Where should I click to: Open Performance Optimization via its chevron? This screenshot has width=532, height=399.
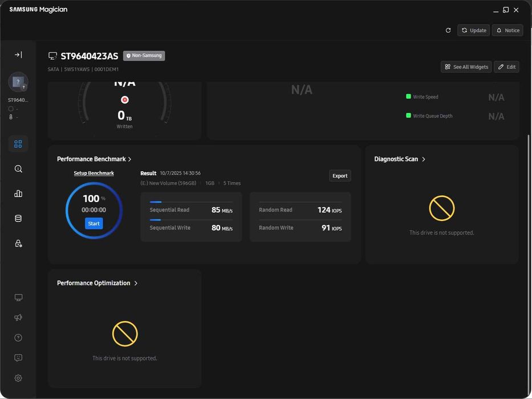[x=136, y=283]
